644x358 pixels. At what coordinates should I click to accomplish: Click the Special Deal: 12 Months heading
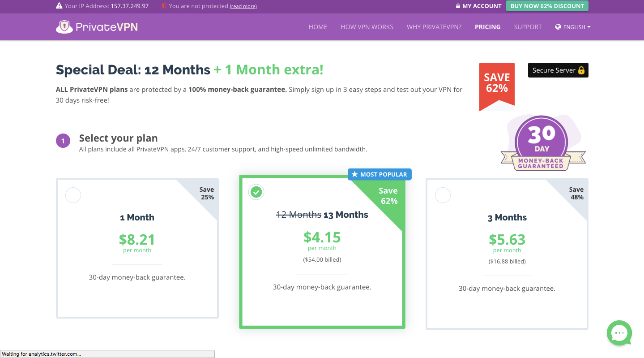click(133, 70)
